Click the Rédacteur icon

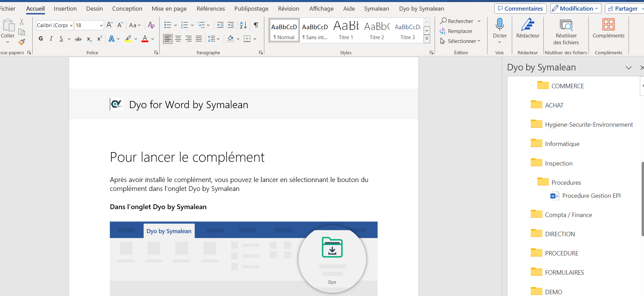pyautogui.click(x=528, y=25)
